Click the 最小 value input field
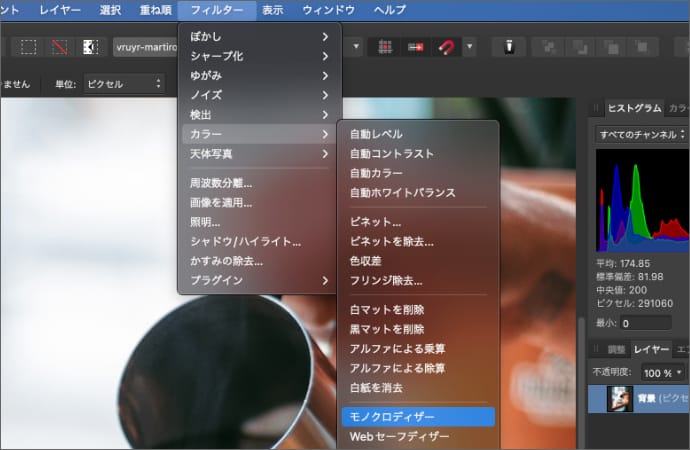The width and height of the screenshot is (690, 450). pyautogui.click(x=653, y=323)
